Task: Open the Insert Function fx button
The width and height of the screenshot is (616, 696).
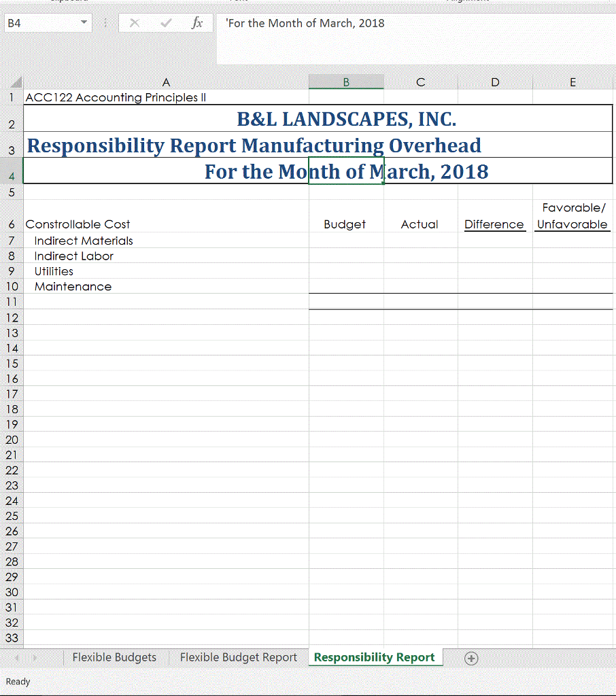Action: tap(196, 23)
